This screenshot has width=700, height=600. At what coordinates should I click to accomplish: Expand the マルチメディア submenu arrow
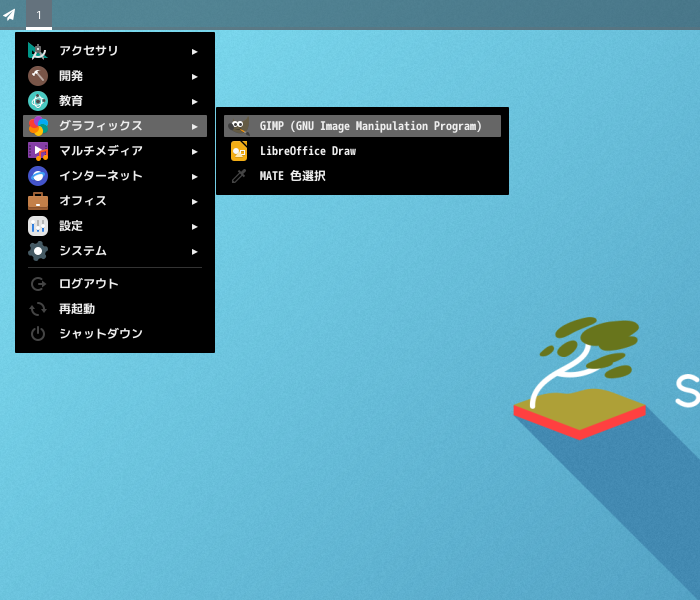[x=195, y=152]
